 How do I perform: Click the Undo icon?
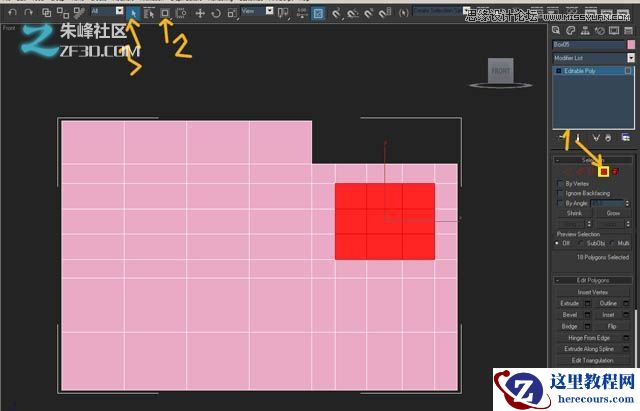click(13, 12)
